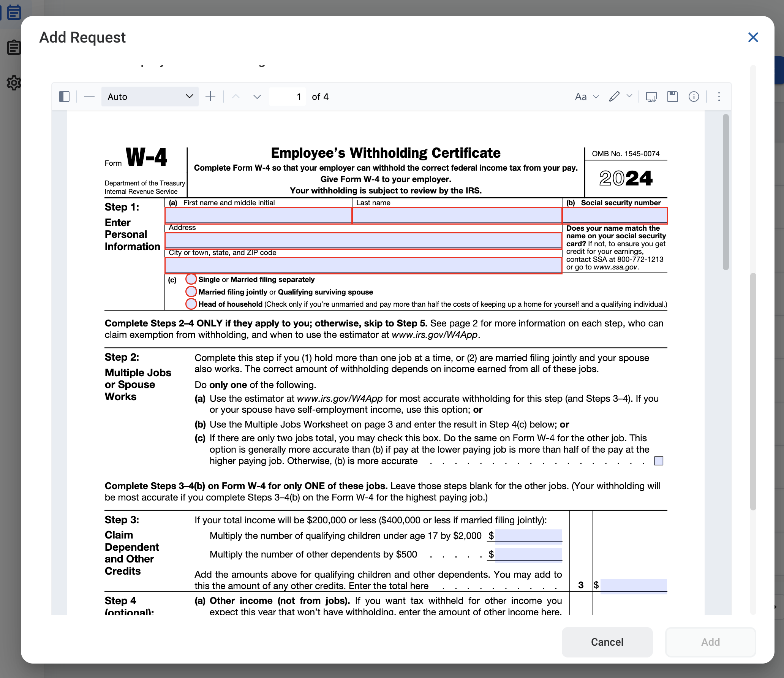This screenshot has width=784, height=678.
Task: Open the Auto zoom level dropdown
Action: coord(150,97)
